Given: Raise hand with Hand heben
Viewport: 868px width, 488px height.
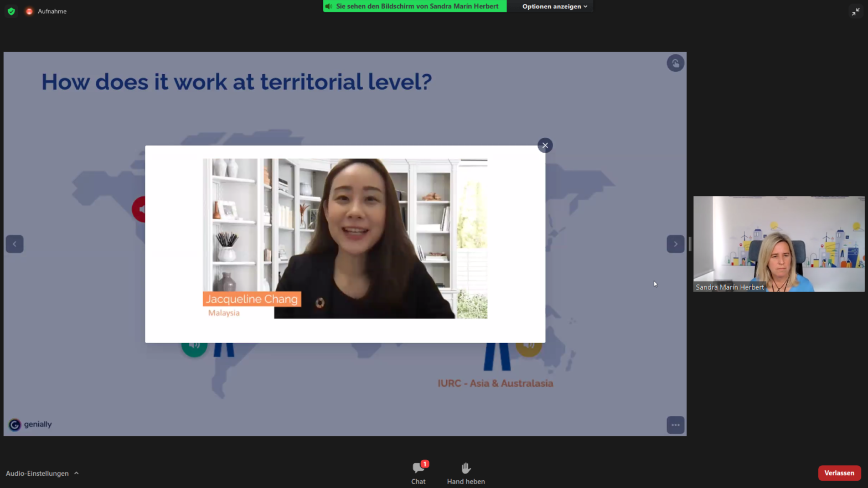Looking at the screenshot, I should click(x=466, y=473).
